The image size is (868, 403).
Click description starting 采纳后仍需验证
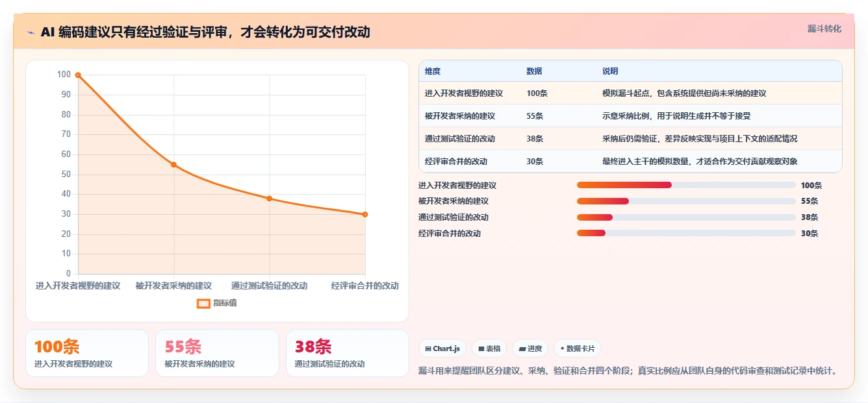(x=700, y=139)
